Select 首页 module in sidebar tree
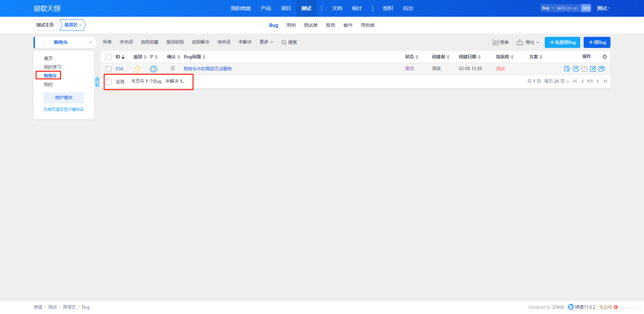The height and width of the screenshot is (314, 644). 48,58
